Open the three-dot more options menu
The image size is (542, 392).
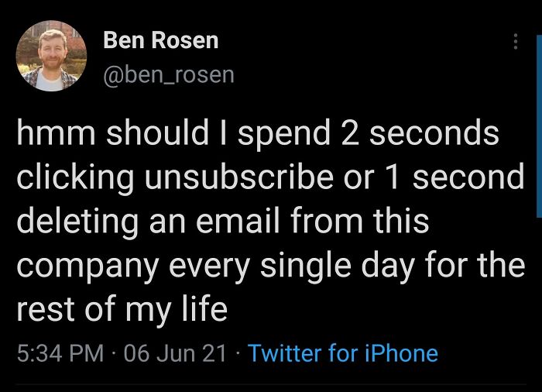tap(516, 42)
